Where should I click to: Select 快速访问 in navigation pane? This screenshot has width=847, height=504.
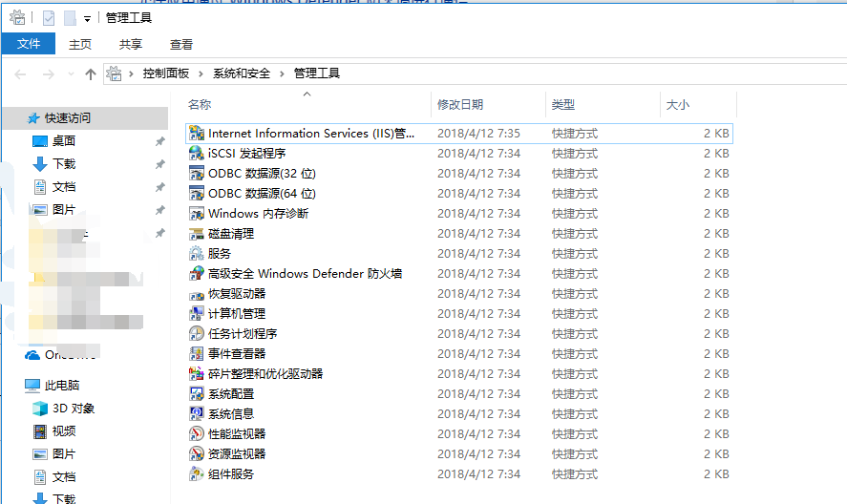click(x=85, y=118)
